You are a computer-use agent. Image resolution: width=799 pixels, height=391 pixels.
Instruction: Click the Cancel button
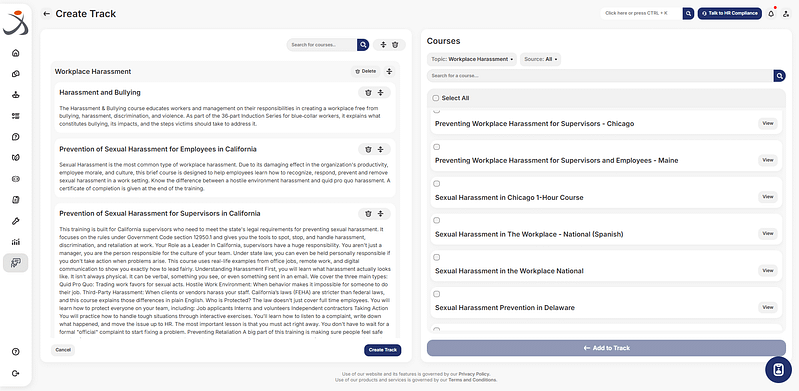click(x=63, y=350)
